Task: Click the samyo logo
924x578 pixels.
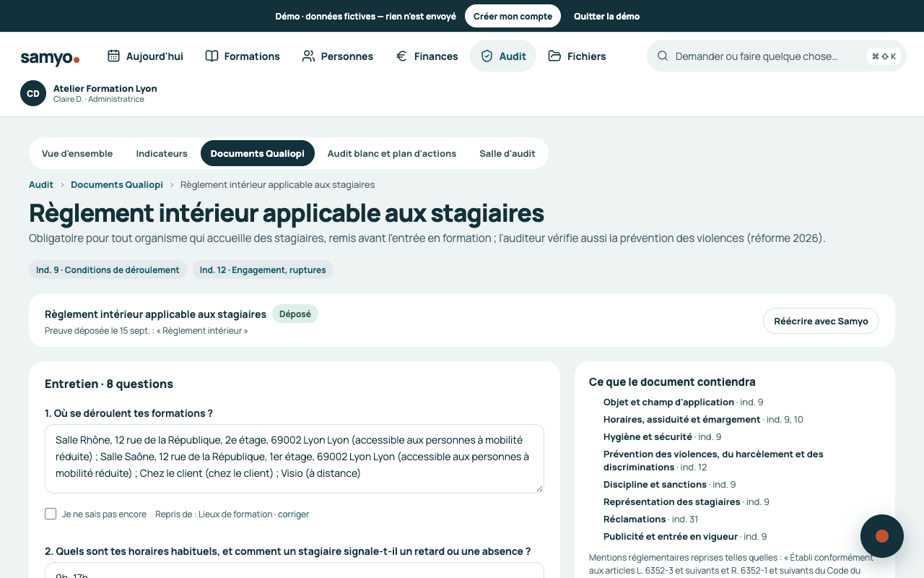Action: [x=50, y=58]
